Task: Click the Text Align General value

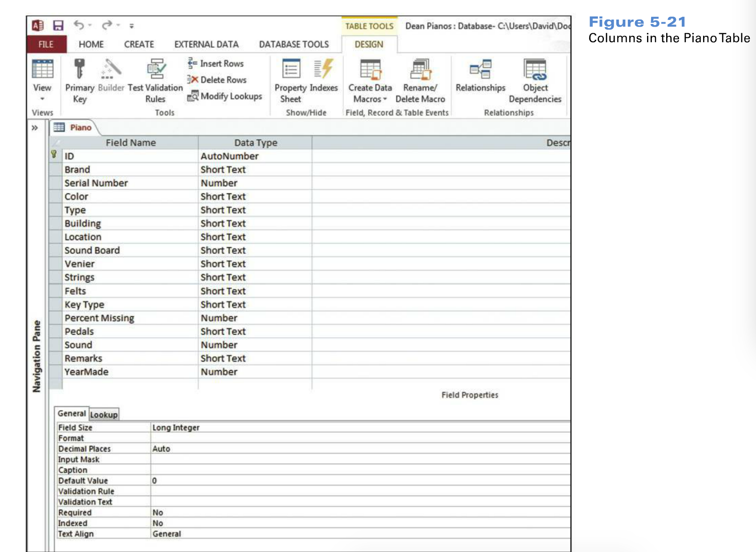Action: (x=360, y=534)
